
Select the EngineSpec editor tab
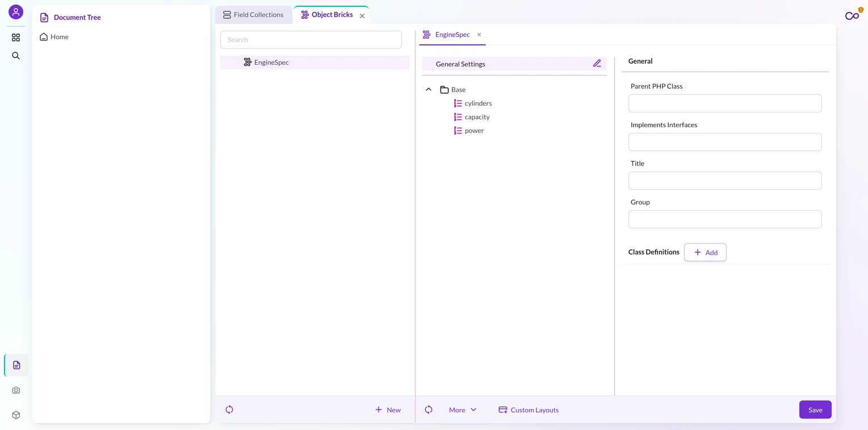[452, 35]
